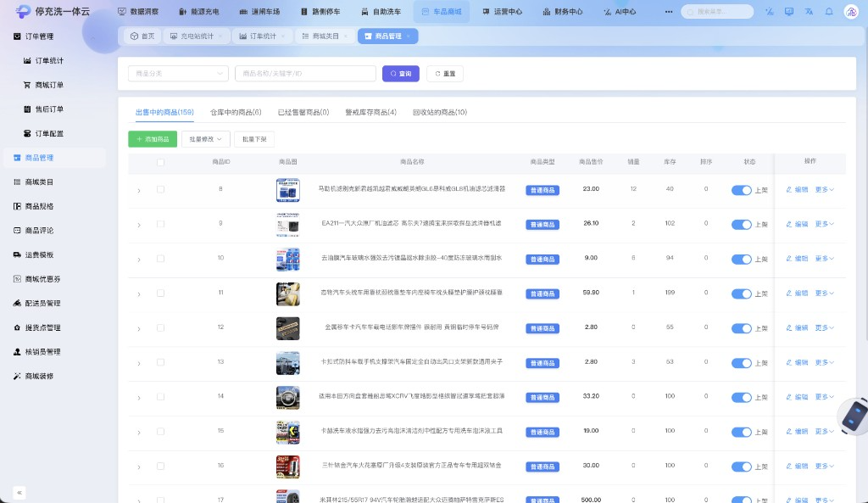
Task: Check the select-all checkbox in table header
Action: [x=160, y=162]
